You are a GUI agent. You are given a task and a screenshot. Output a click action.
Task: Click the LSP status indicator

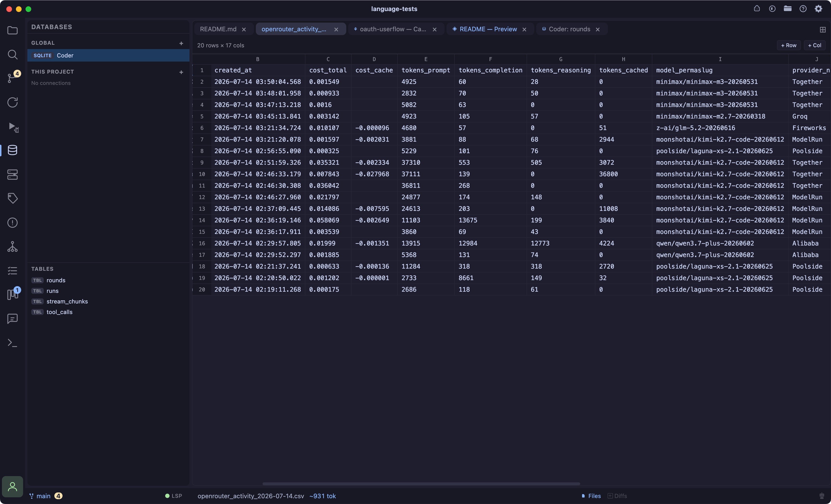coord(173,496)
